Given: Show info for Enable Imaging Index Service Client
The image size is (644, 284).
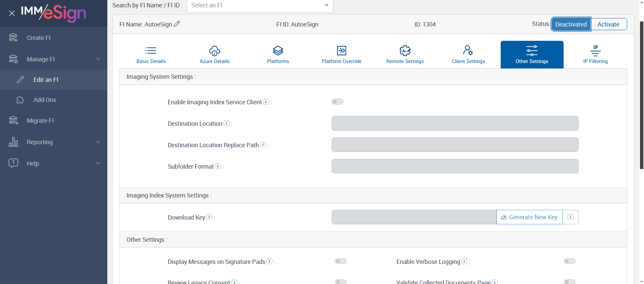Looking at the screenshot, I should [266, 102].
